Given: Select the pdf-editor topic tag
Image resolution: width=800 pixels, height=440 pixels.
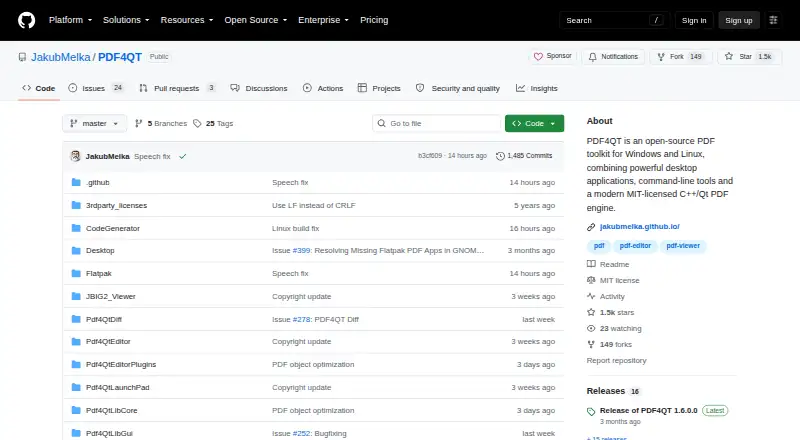Looking at the screenshot, I should 635,246.
